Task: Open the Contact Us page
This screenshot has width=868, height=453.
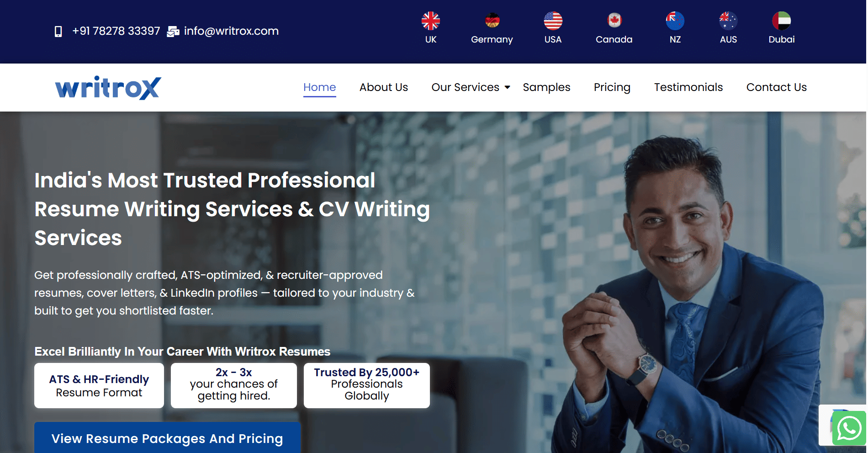Action: click(x=776, y=87)
